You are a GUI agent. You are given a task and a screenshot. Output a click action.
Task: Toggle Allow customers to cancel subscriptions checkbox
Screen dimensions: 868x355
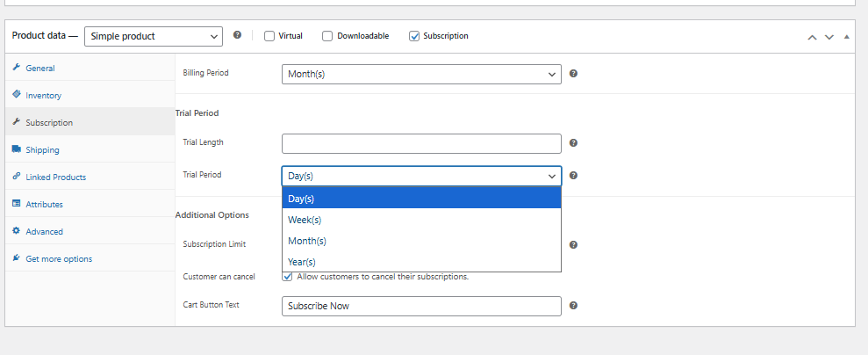point(287,277)
